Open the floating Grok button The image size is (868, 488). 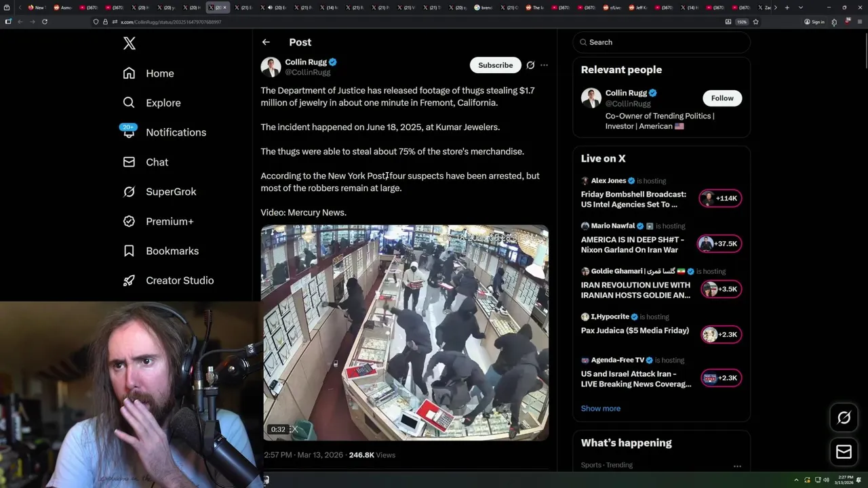pyautogui.click(x=844, y=418)
